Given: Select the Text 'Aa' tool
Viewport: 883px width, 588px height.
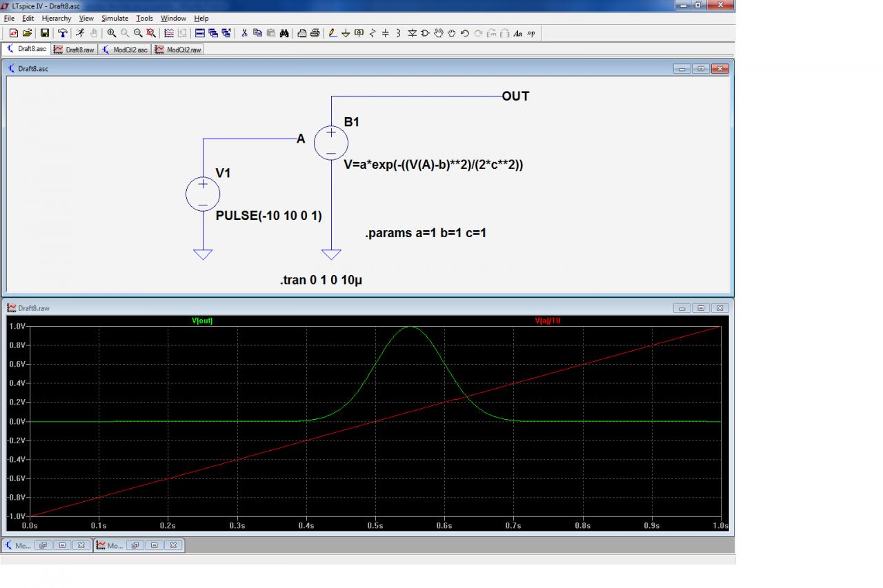Looking at the screenshot, I should click(518, 33).
